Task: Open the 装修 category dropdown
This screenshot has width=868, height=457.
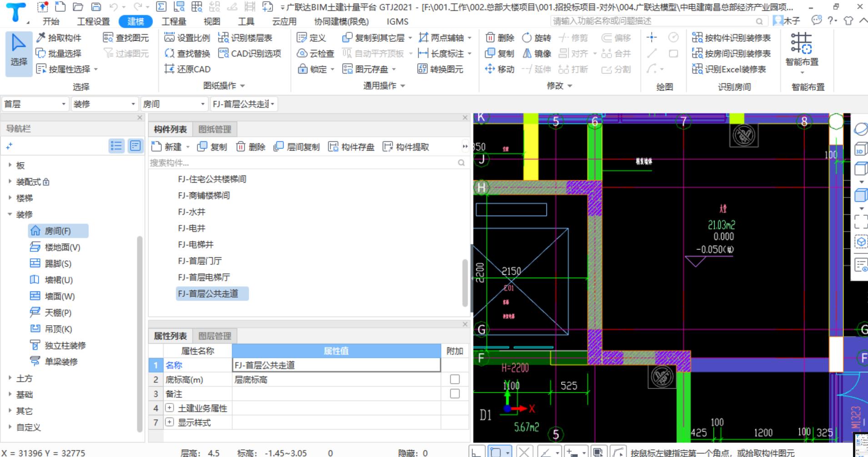Action: pos(105,104)
